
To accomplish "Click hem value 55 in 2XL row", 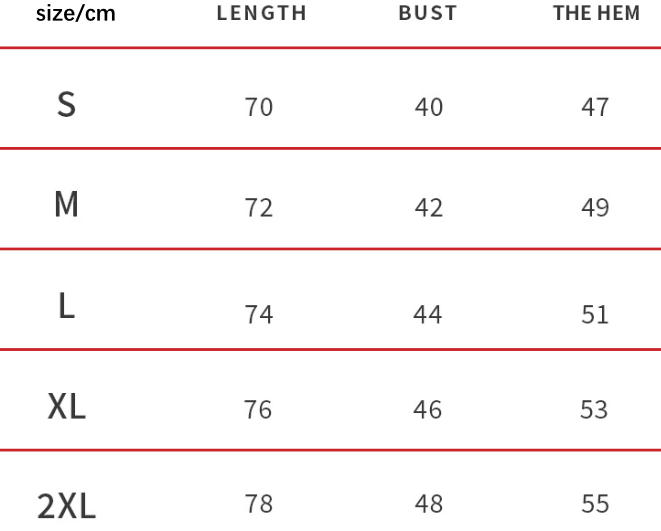I will click(x=595, y=504).
